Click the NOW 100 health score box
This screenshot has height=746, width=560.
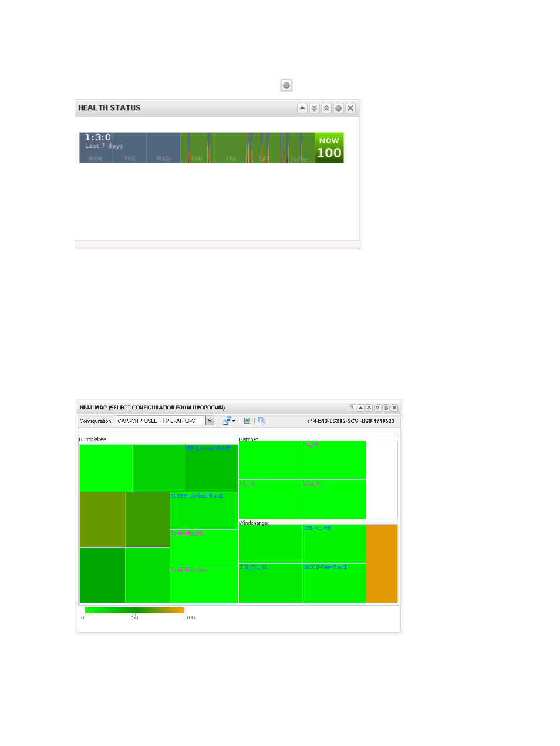pos(329,147)
